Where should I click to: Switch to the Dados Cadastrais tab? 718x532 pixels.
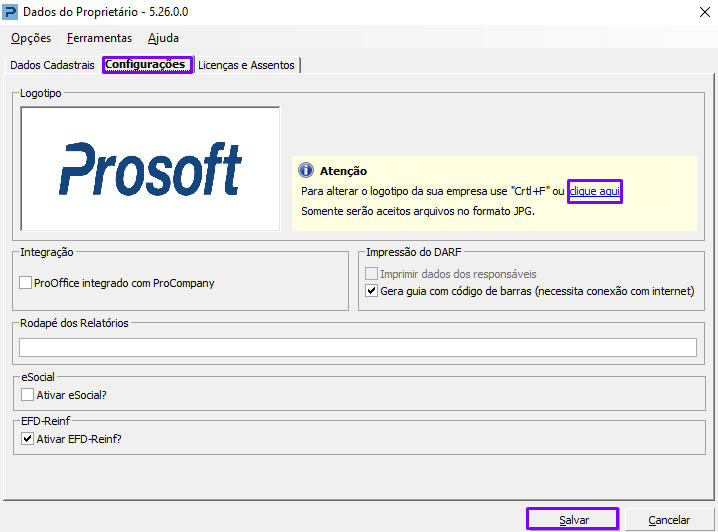(52, 65)
